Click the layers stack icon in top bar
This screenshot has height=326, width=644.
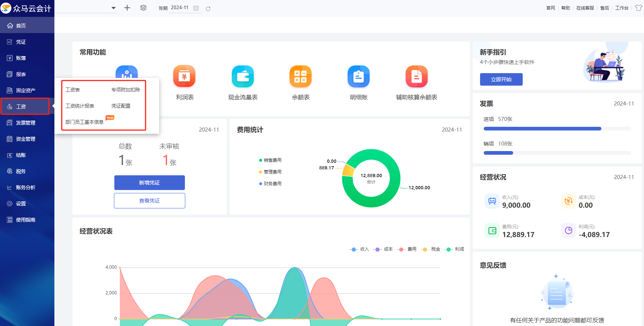click(x=143, y=8)
